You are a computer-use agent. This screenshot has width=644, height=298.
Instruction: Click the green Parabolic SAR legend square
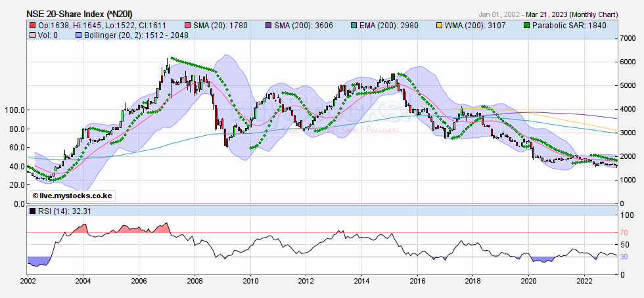pos(526,25)
